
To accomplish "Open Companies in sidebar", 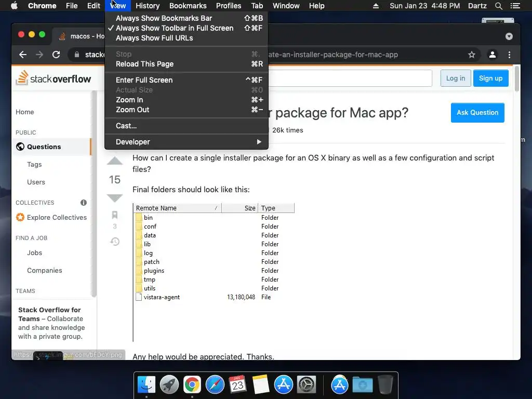I will [x=45, y=270].
